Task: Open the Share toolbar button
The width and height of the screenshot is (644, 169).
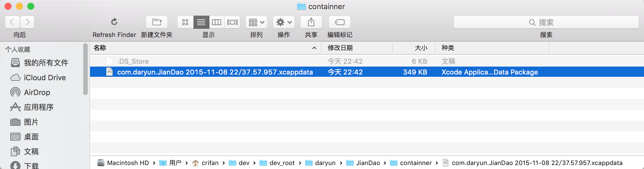Action: [311, 22]
